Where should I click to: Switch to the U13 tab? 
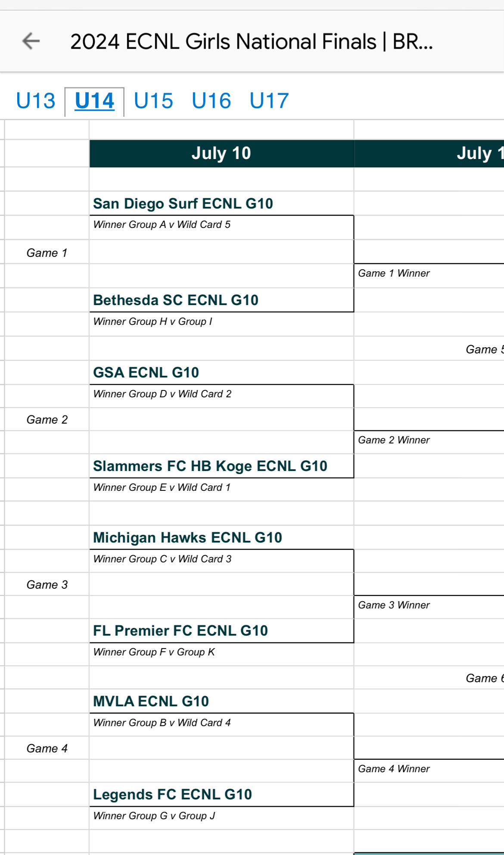36,101
